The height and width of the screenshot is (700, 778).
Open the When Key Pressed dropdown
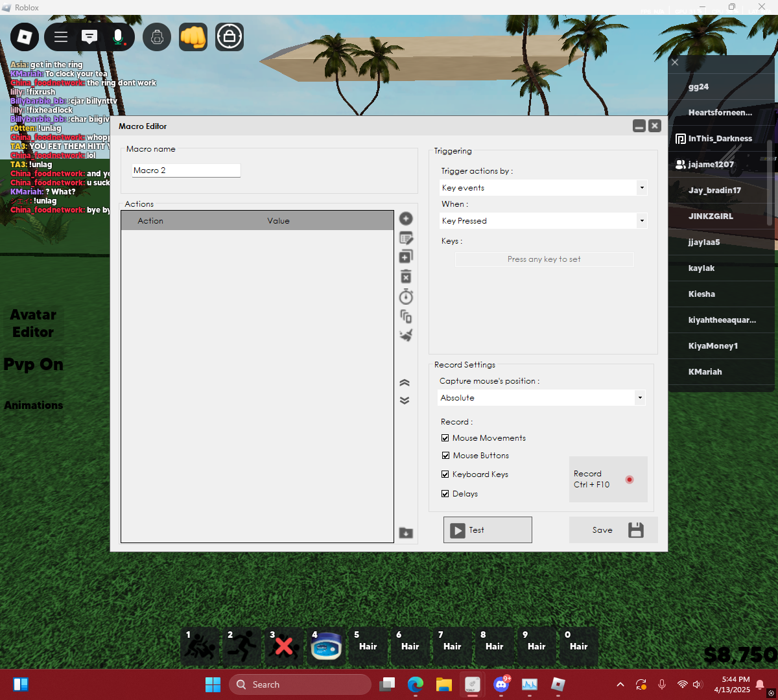click(x=543, y=221)
